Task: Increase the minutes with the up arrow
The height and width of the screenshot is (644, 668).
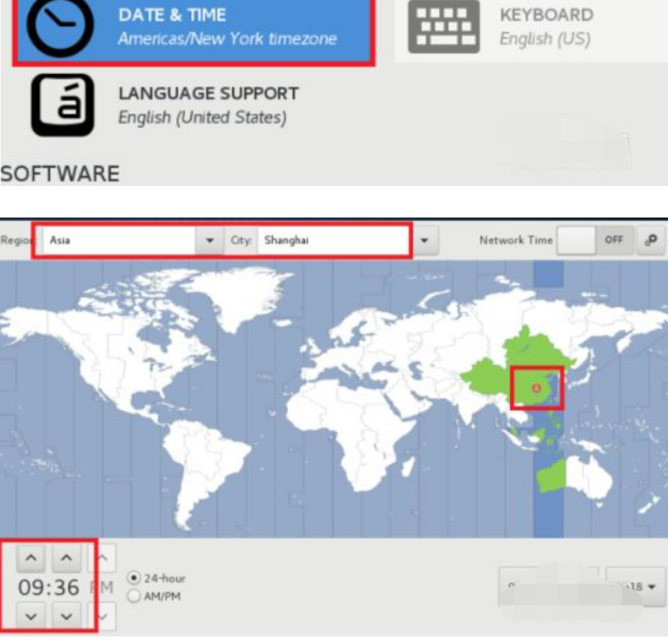Action: coord(66,558)
